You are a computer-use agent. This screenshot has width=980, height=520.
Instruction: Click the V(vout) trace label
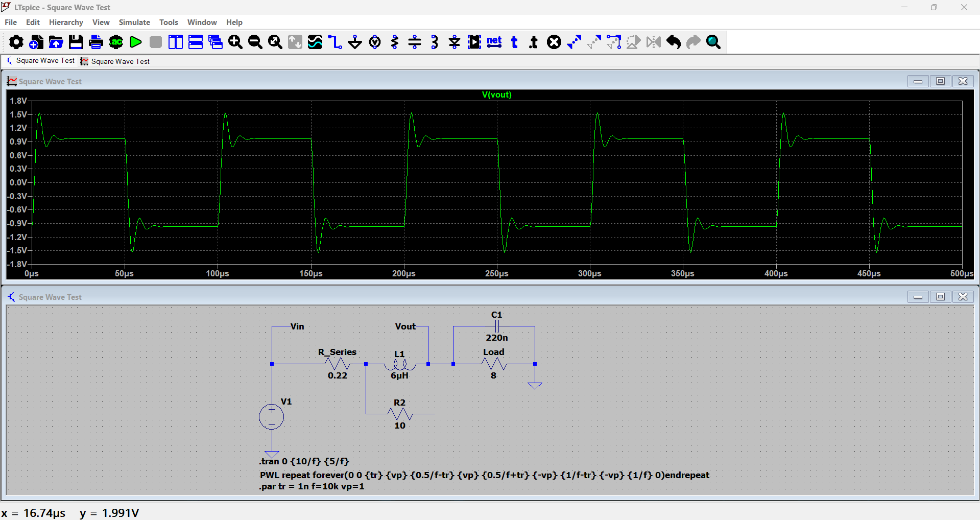point(497,94)
